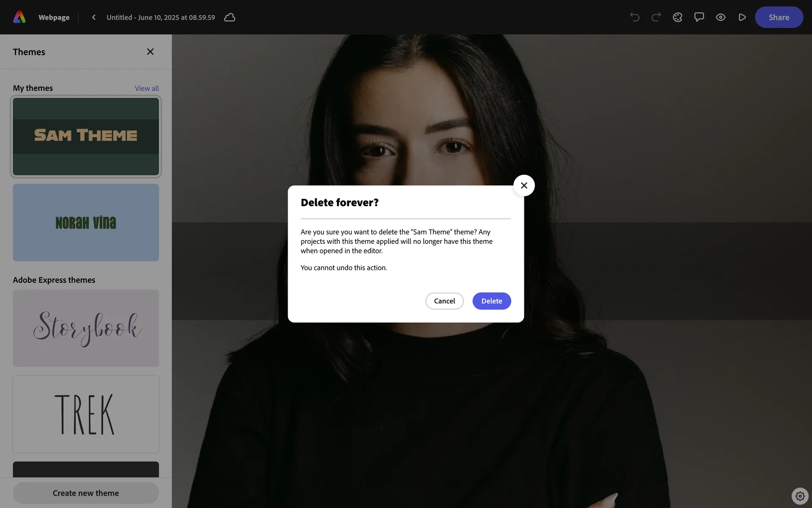
Task: Click the Share button
Action: coord(779,17)
